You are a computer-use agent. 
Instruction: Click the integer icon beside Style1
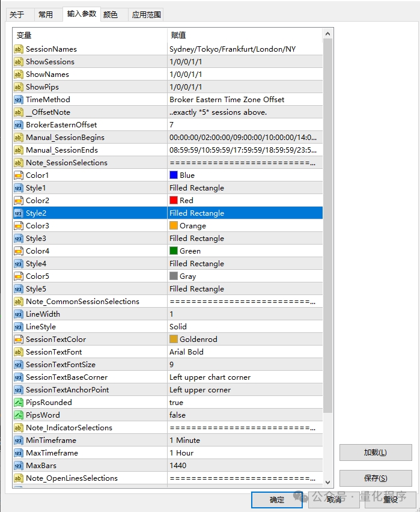[18, 187]
